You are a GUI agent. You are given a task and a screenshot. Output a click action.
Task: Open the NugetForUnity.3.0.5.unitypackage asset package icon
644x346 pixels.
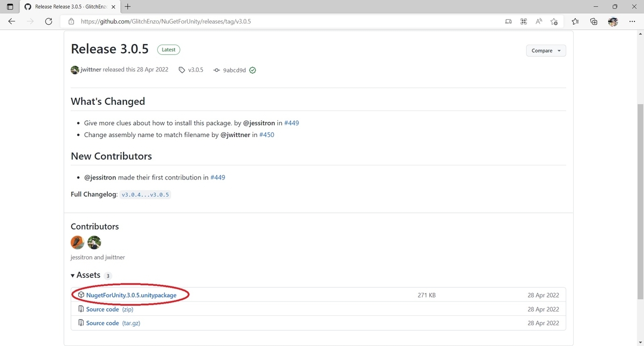point(81,294)
